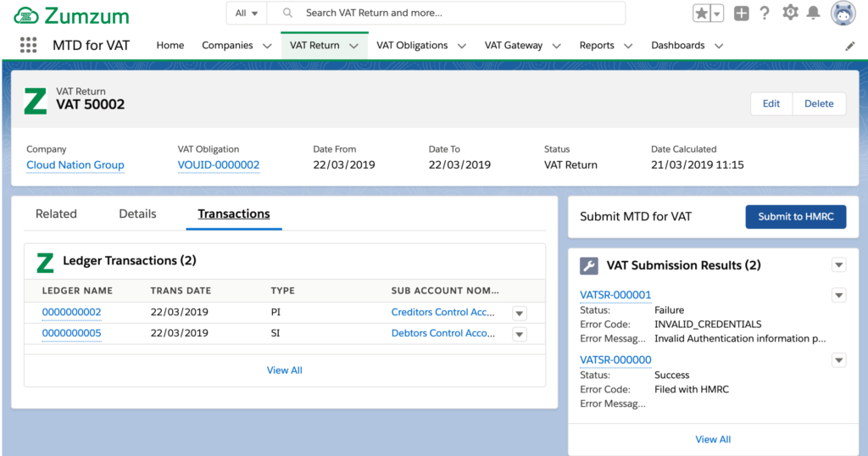Viewport: 868px width, 456px height.
Task: Click the Delete button
Action: pos(819,103)
